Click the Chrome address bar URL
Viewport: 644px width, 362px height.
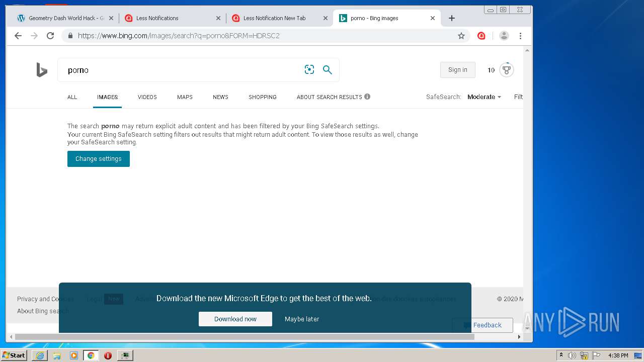(179, 36)
